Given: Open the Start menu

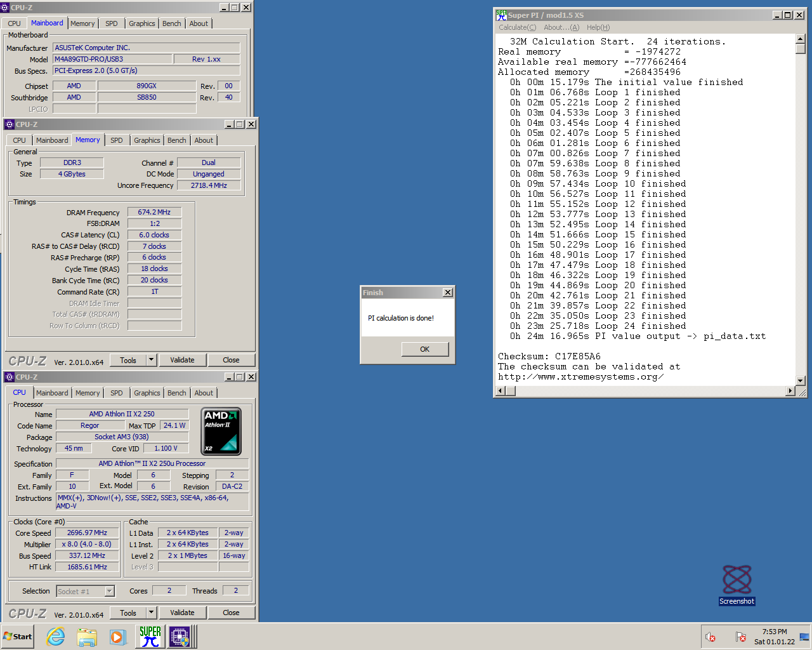Looking at the screenshot, I should [18, 637].
